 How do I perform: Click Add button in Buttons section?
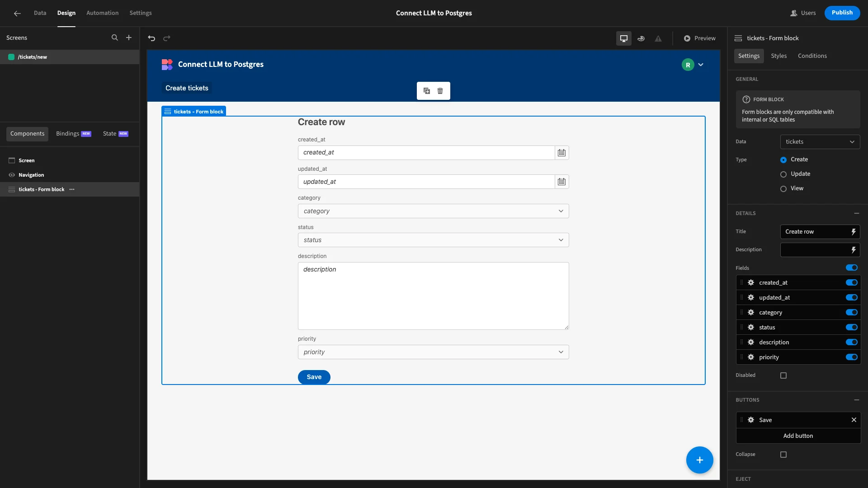tap(798, 436)
